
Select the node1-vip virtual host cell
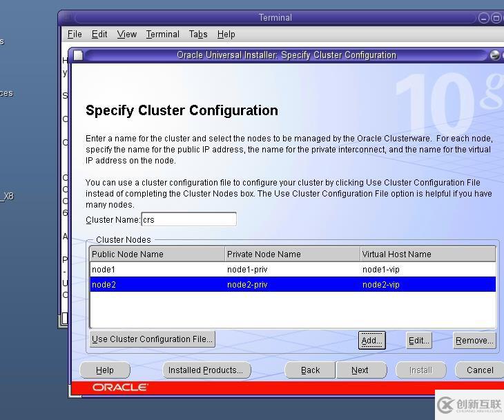[x=428, y=270]
